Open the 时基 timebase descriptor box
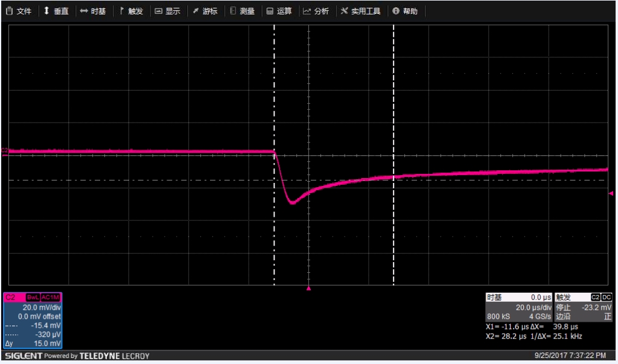Image resolution: width=618 pixels, height=364 pixels. [x=519, y=307]
